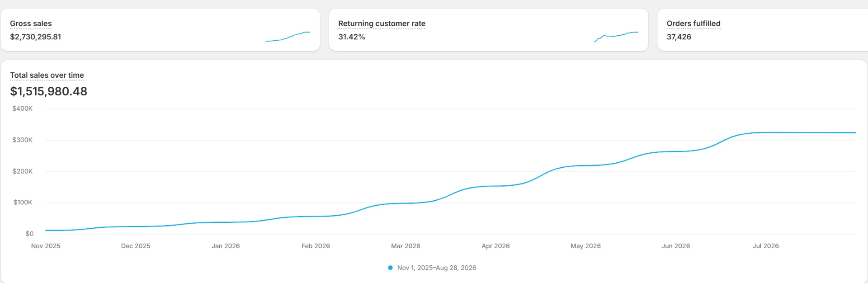Click the $300K y-axis label

point(22,140)
